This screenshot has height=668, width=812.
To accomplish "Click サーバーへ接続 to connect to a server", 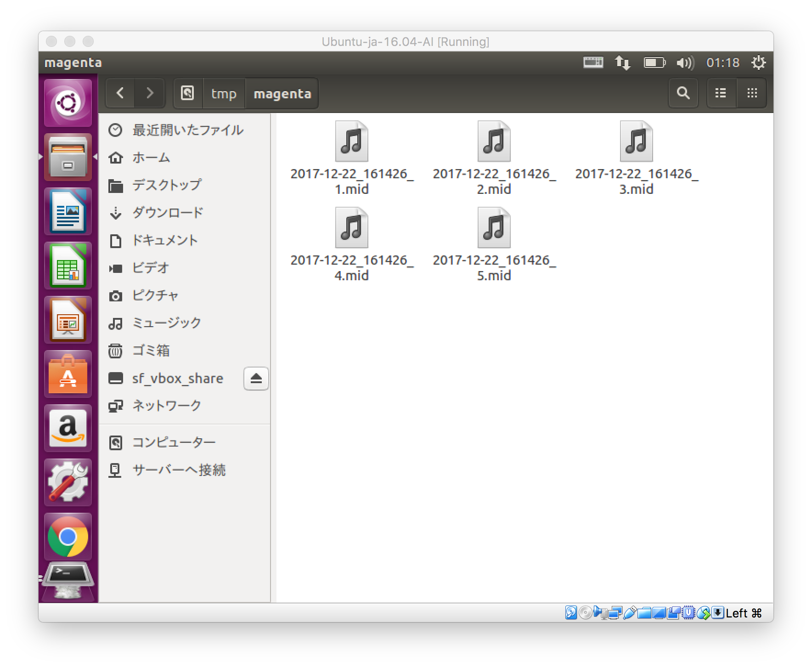I will (179, 470).
